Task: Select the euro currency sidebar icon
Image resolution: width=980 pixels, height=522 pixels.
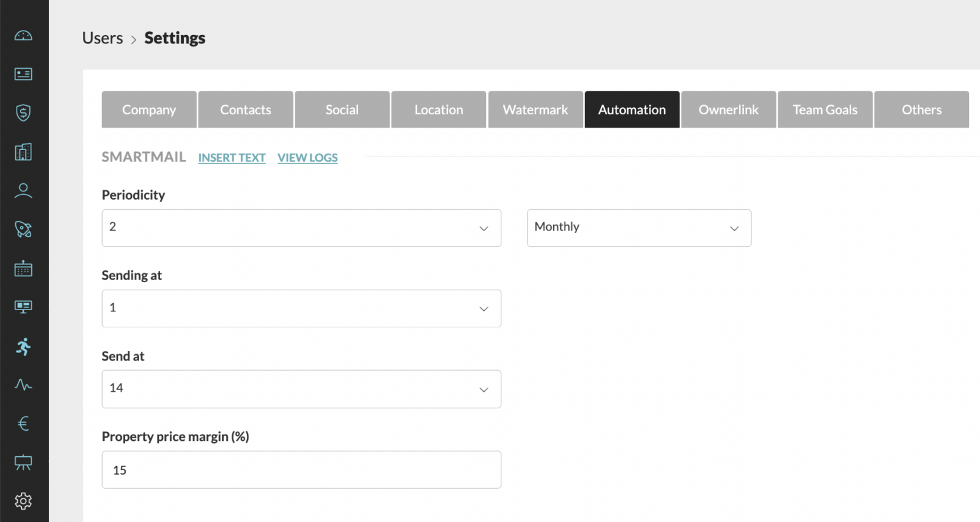Action: 24,423
